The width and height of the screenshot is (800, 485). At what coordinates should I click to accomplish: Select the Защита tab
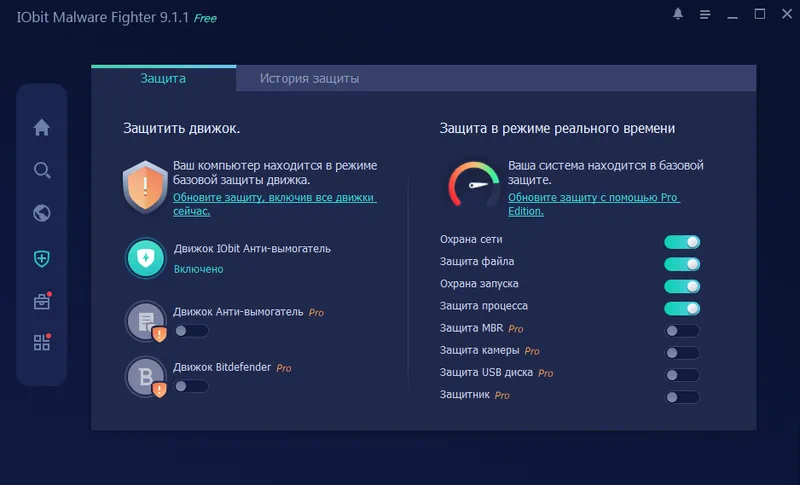163,78
